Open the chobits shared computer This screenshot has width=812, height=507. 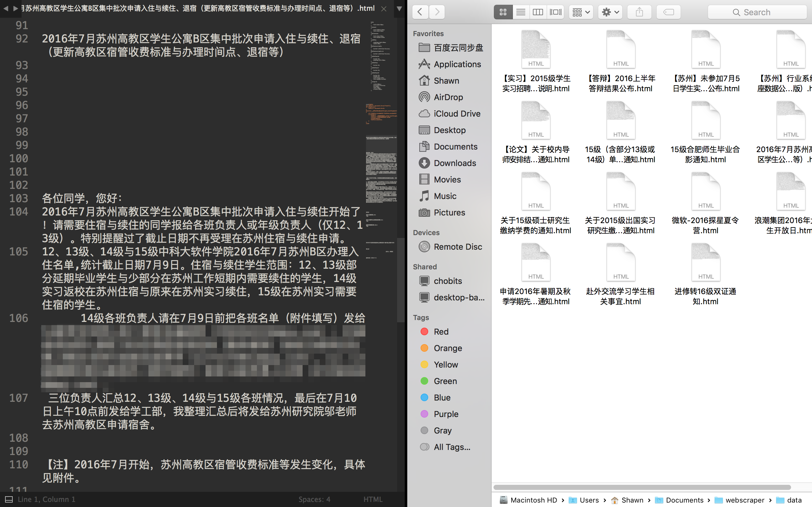pyautogui.click(x=448, y=281)
